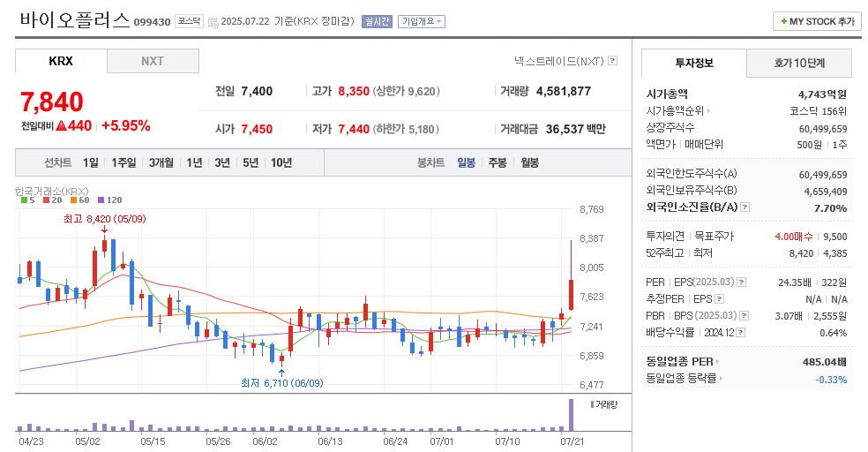The width and height of the screenshot is (868, 452).
Task: Open help icon next to PER EPS(2025.03)
Action: [x=741, y=282]
